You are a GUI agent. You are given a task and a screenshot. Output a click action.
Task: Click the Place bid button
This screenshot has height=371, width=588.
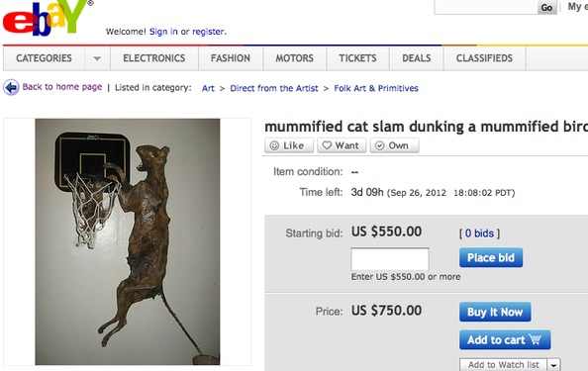coord(491,257)
